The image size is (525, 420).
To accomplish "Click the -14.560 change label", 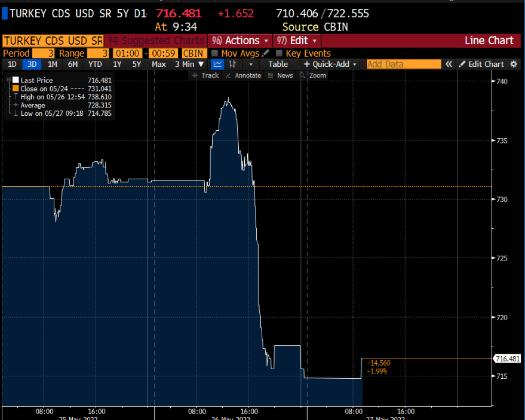I will tap(378, 363).
